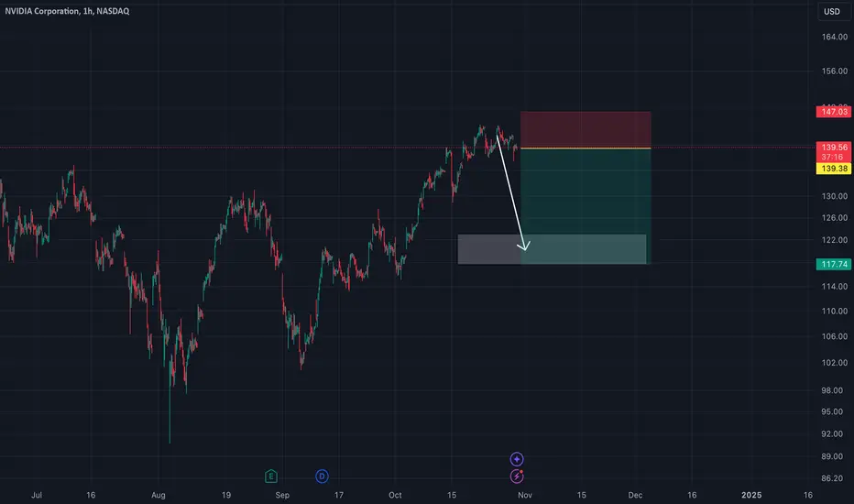Click the earnings 'E' event marker
Image resolution: width=854 pixels, height=504 pixels.
point(270,477)
